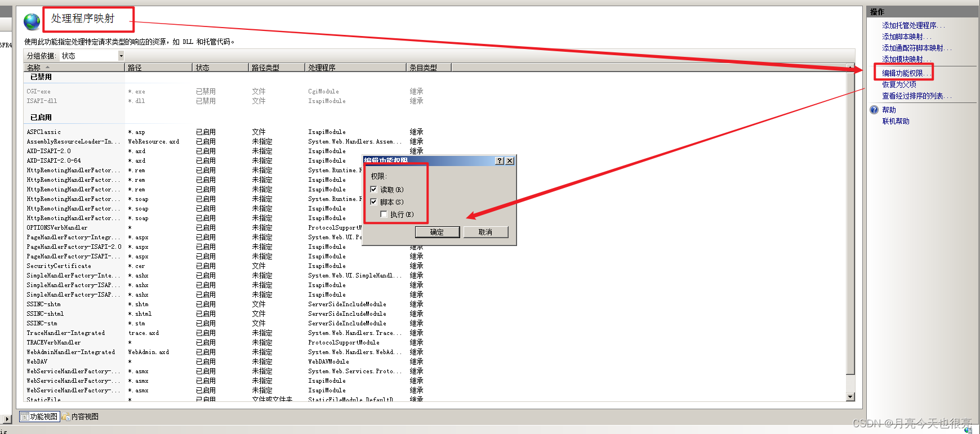Collapse the 已禁用 group header
The height and width of the screenshot is (434, 980).
click(x=41, y=77)
